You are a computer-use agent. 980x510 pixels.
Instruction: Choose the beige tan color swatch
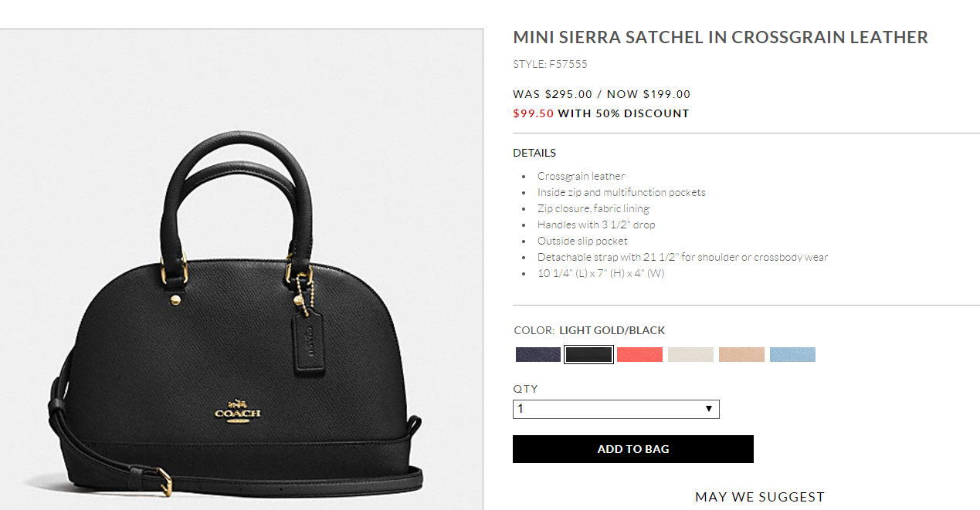(x=741, y=354)
